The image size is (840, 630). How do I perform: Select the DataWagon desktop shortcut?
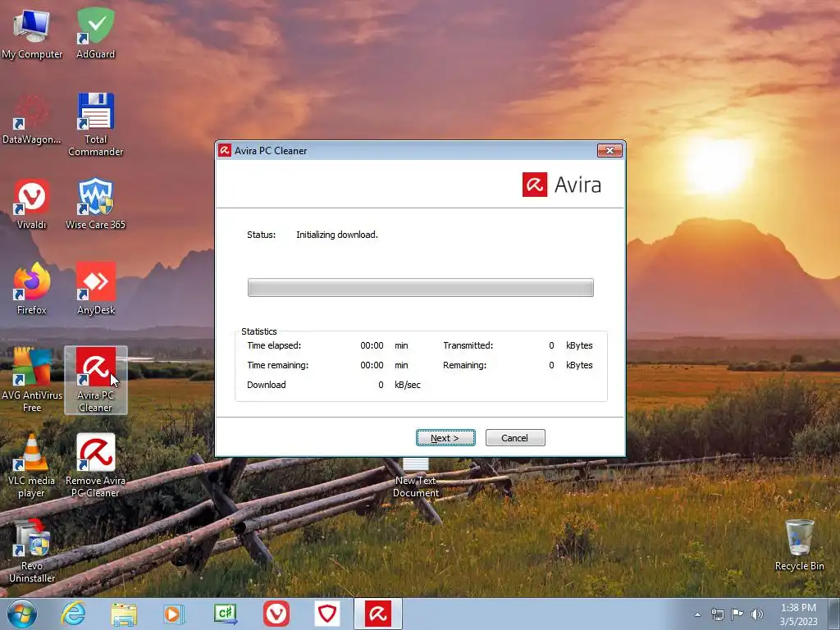[x=32, y=119]
